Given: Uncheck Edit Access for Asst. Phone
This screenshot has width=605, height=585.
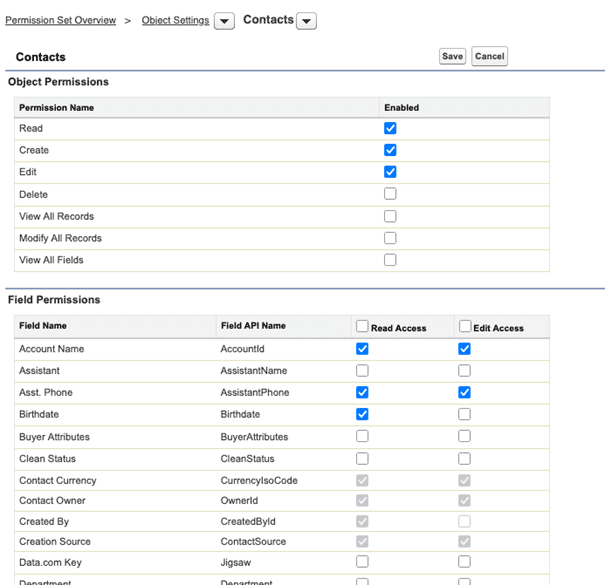Looking at the screenshot, I should coord(464,392).
